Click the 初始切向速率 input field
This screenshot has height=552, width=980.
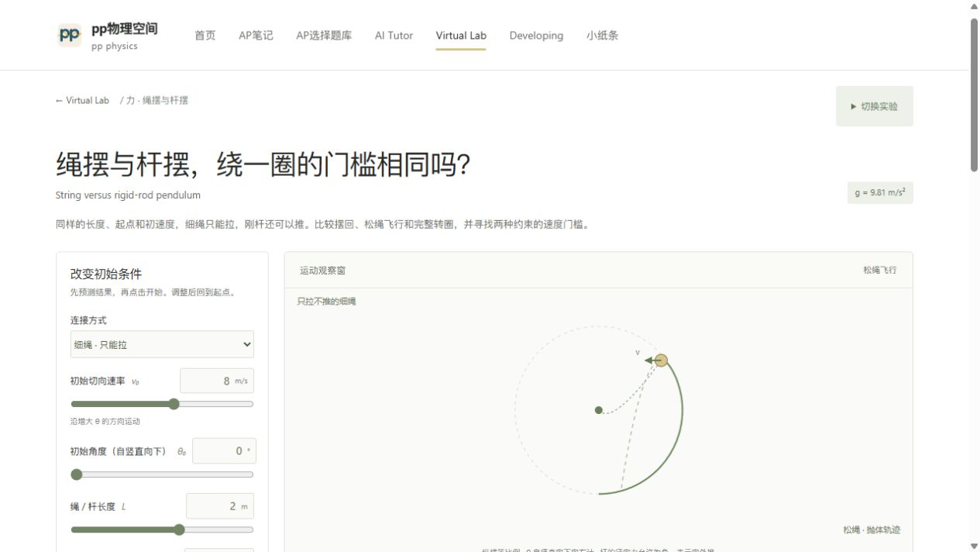[x=216, y=381]
